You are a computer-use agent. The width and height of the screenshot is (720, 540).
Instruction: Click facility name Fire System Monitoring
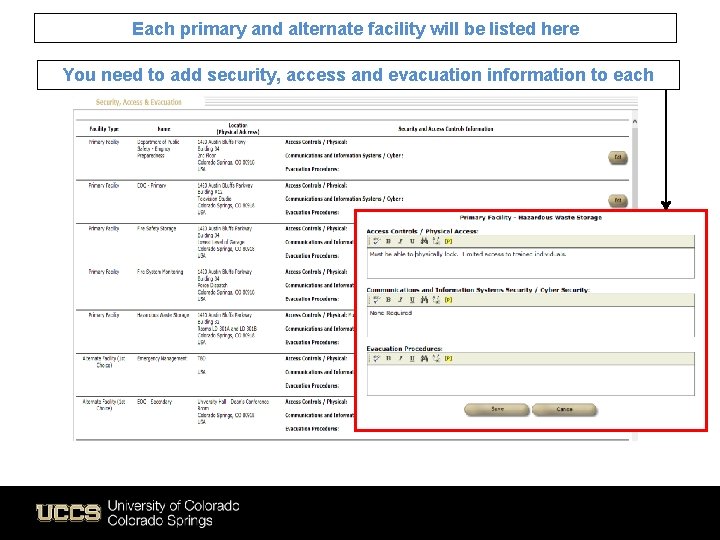point(160,272)
